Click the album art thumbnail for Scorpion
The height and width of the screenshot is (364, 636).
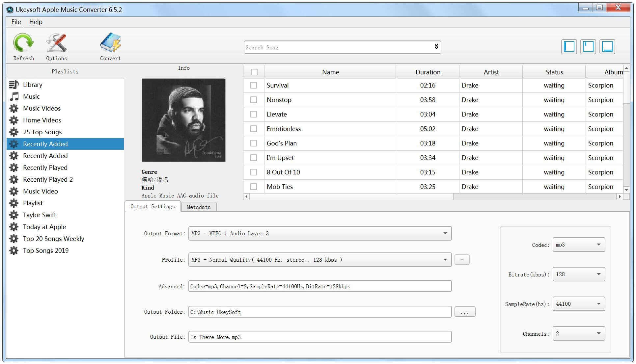(183, 119)
